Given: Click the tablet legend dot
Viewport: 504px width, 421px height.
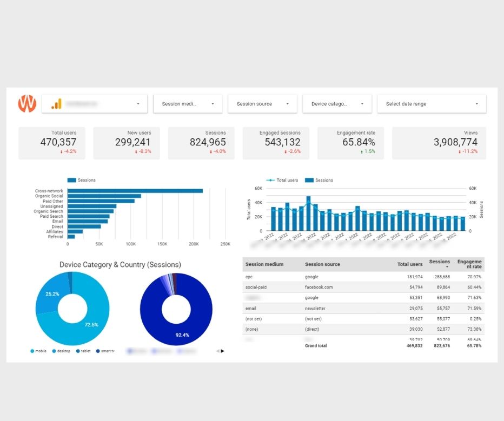Looking at the screenshot, I should pos(78,351).
